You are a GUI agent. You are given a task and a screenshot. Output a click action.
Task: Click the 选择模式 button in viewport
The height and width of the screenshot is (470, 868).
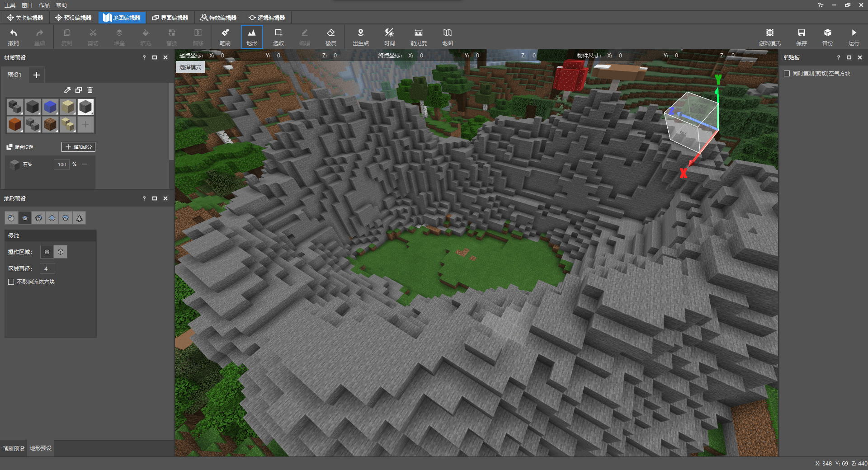click(190, 67)
